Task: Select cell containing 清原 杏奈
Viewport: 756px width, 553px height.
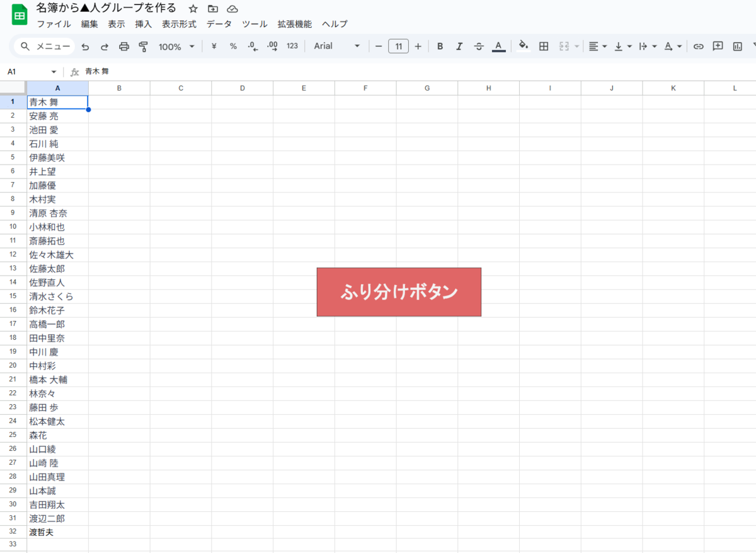Action: click(x=57, y=213)
